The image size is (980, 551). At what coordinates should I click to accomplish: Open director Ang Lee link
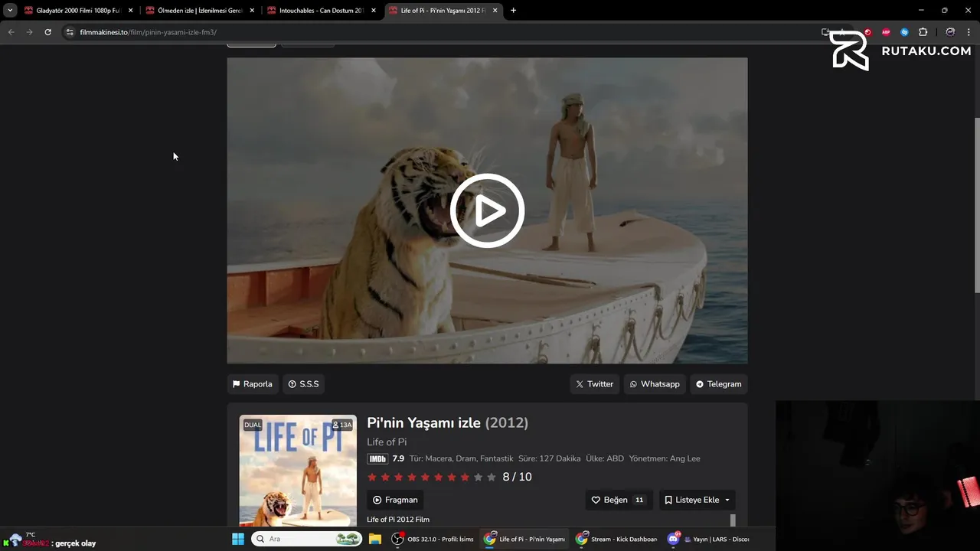[685, 458]
